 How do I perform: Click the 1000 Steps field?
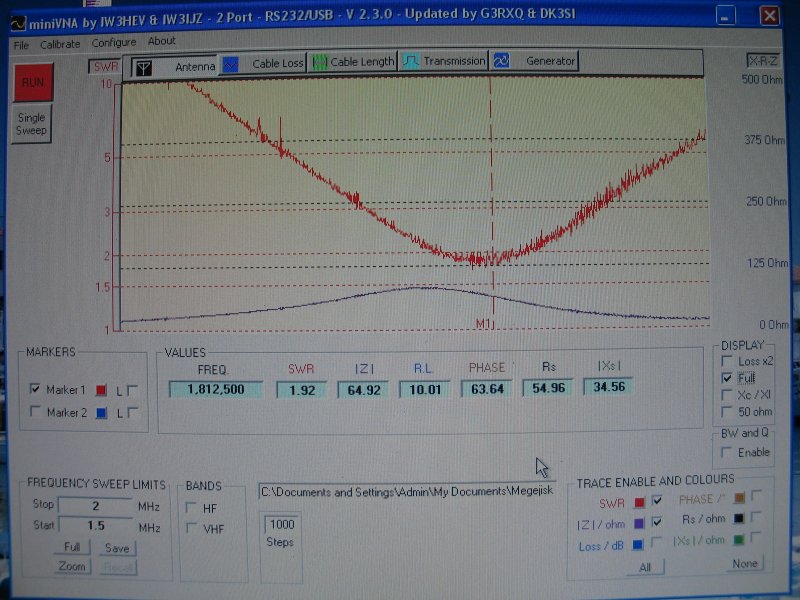[x=282, y=525]
